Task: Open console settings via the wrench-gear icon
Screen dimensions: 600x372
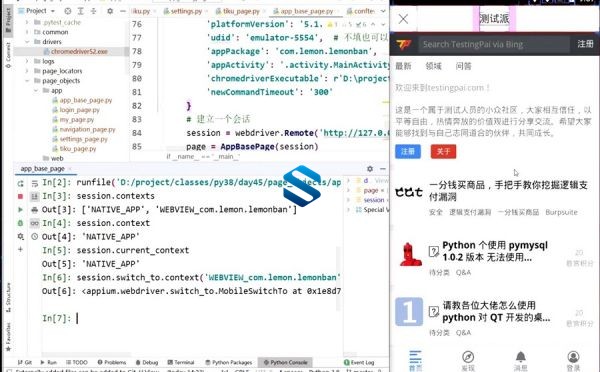Action: (x=20, y=237)
